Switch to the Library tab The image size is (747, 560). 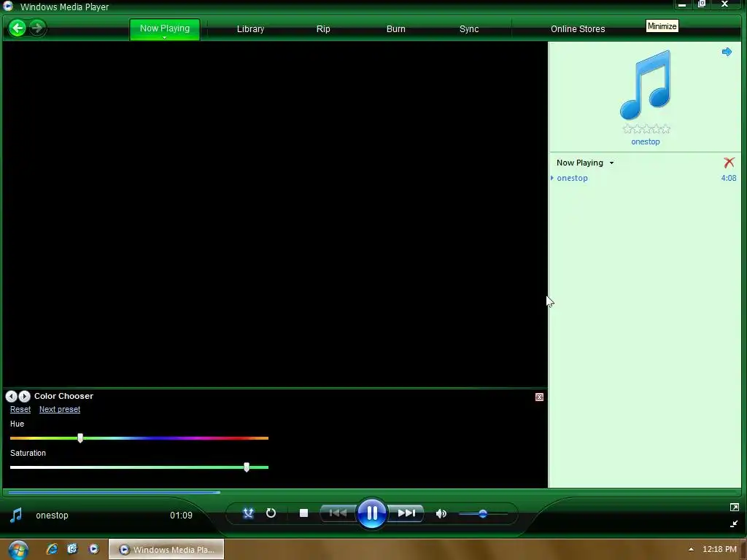250,29
